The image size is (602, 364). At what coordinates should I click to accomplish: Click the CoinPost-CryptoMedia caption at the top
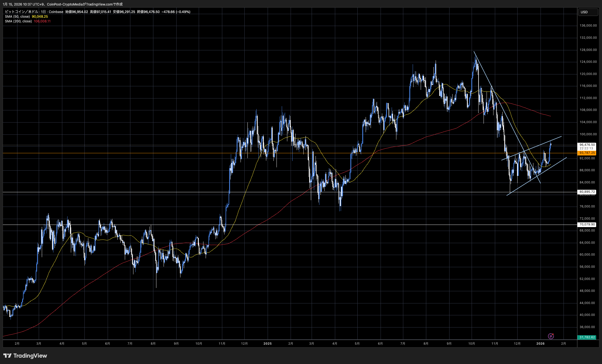coord(65,4)
